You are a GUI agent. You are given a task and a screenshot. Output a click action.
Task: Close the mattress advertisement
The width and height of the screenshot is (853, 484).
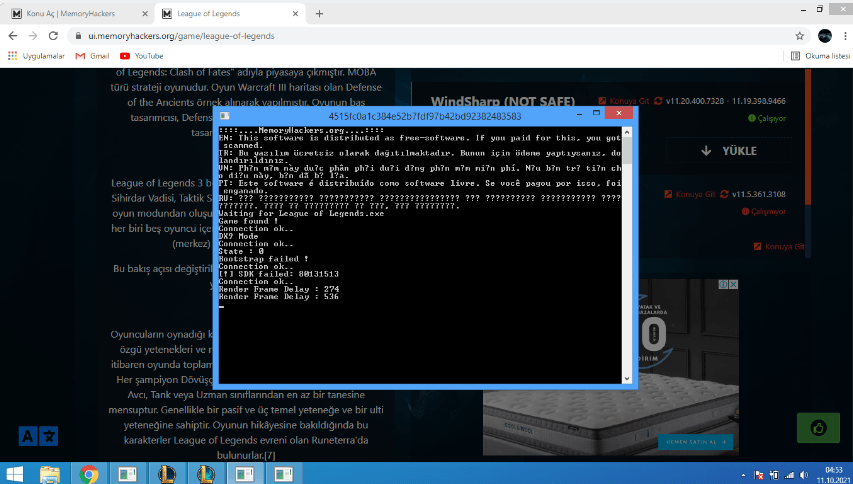coord(734,284)
